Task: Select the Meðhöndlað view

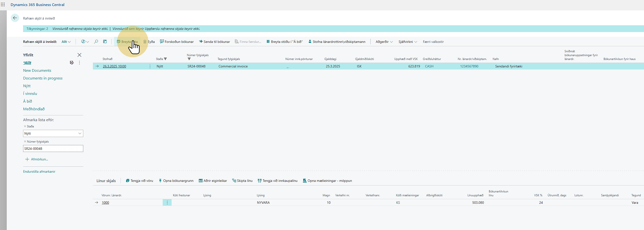Action: point(34,109)
